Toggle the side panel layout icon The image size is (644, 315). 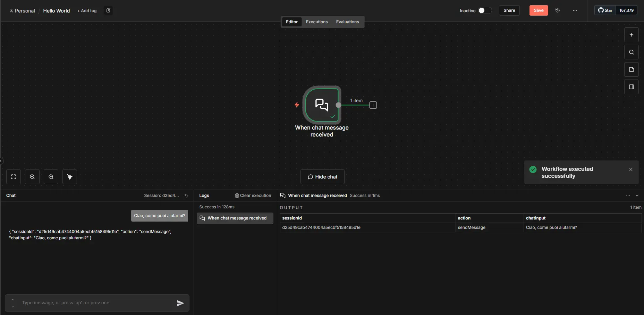(x=631, y=87)
